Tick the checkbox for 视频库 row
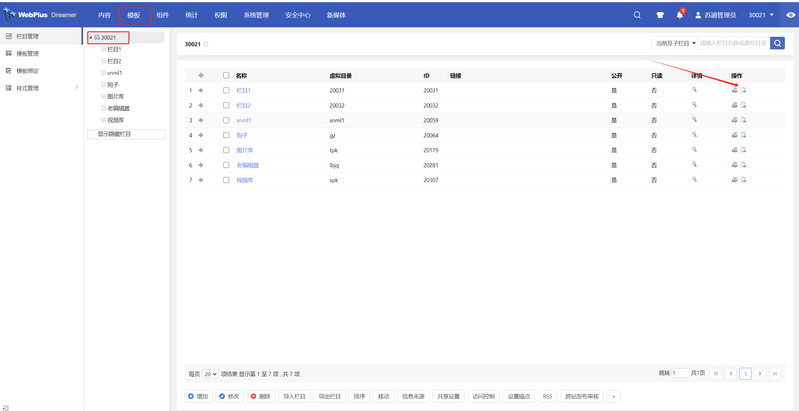The image size is (799, 411). [226, 180]
